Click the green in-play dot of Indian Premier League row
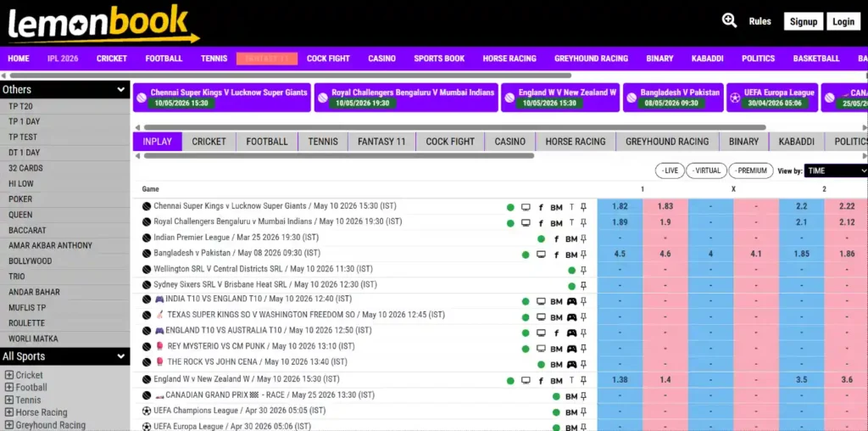This screenshot has height=431, width=868. point(541,239)
